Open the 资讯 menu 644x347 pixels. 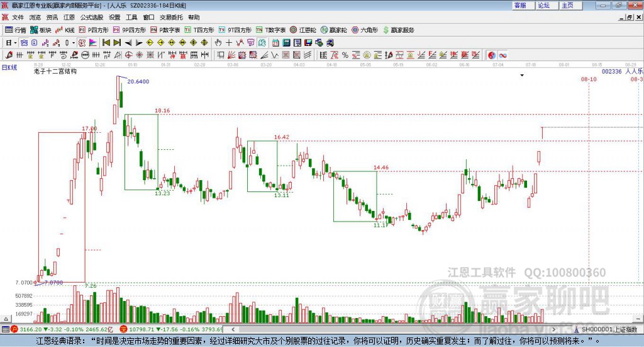coord(52,17)
